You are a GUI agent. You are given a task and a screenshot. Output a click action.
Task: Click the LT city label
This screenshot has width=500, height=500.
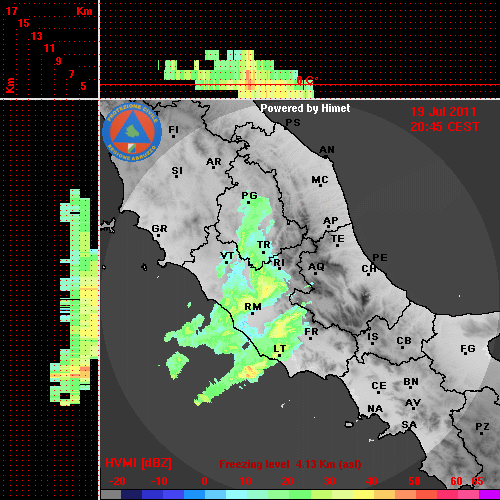tap(279, 349)
